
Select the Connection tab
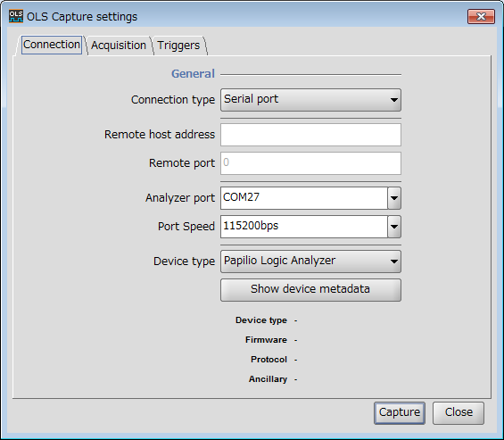(52, 45)
